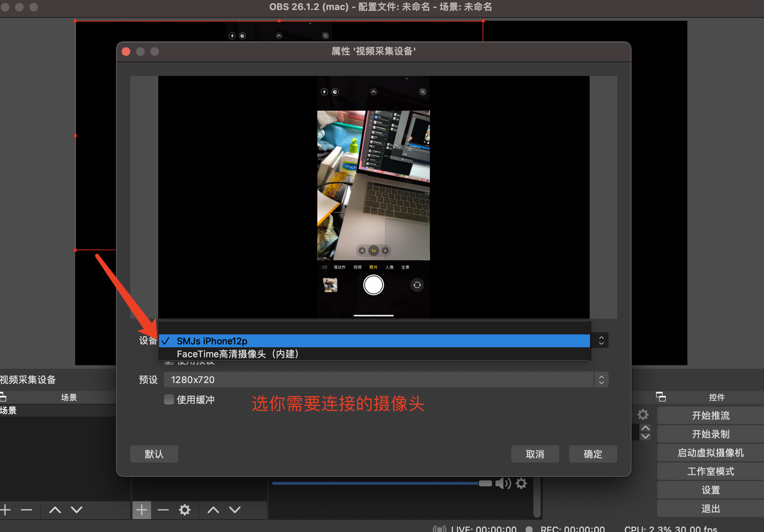This screenshot has height=532, width=764.
Task: Click the remove source minus button
Action: point(163,510)
